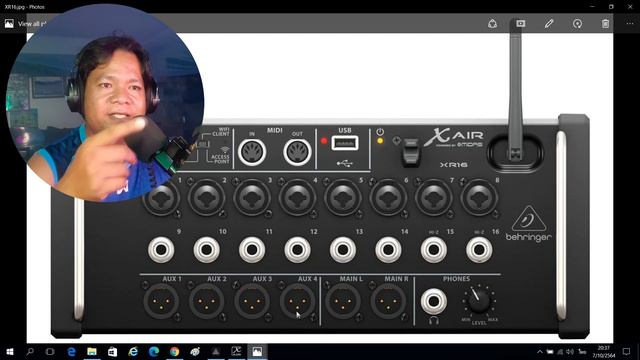
Task: Launch Internet Explorer from the taskbar
Action: (x=133, y=351)
